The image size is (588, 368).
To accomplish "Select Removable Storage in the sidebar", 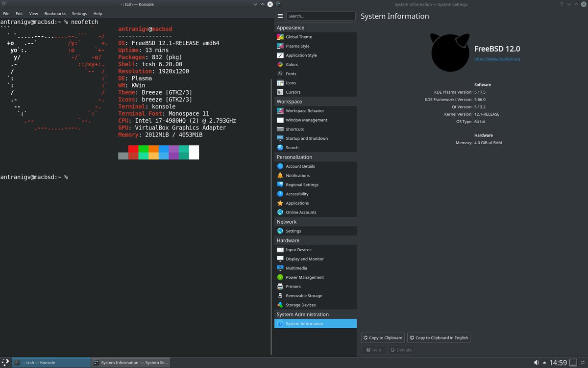I will (316, 296).
